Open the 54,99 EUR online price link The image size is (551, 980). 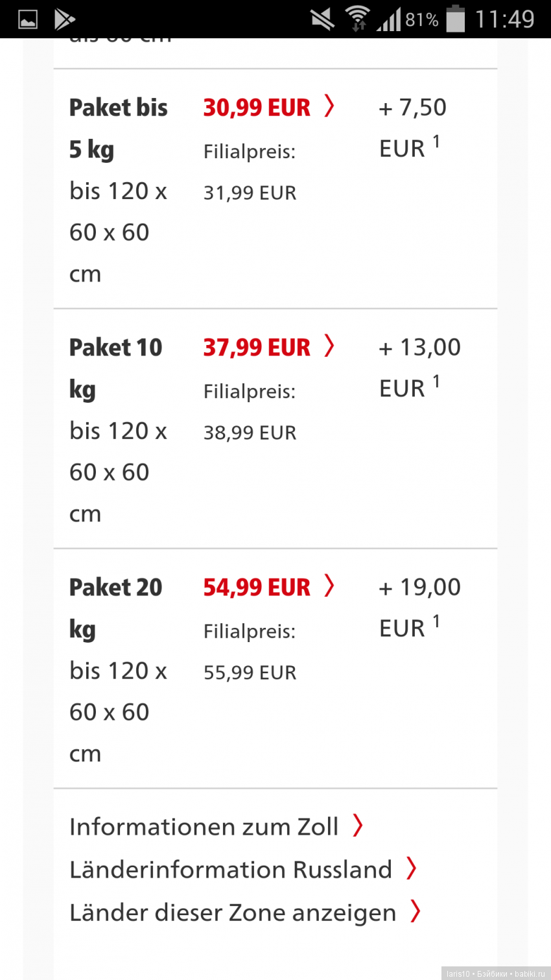(257, 588)
